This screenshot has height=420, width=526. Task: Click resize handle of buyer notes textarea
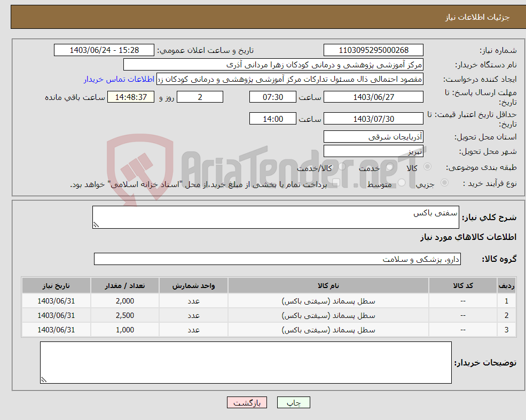click(44, 380)
